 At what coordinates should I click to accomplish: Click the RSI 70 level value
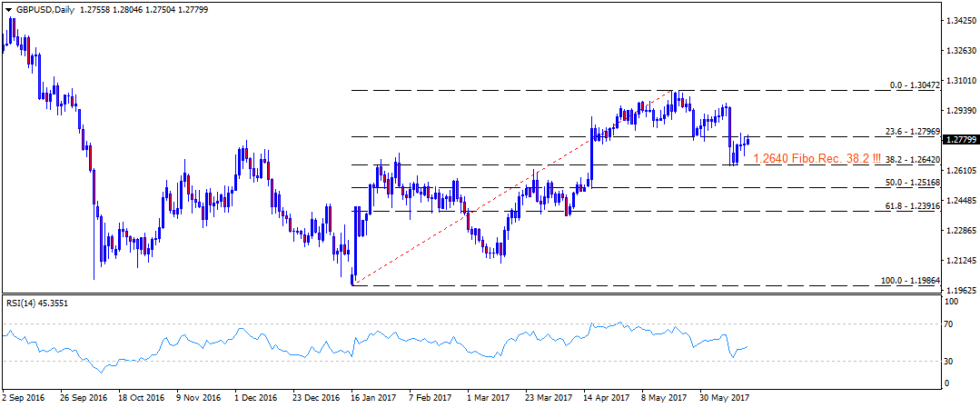click(949, 323)
